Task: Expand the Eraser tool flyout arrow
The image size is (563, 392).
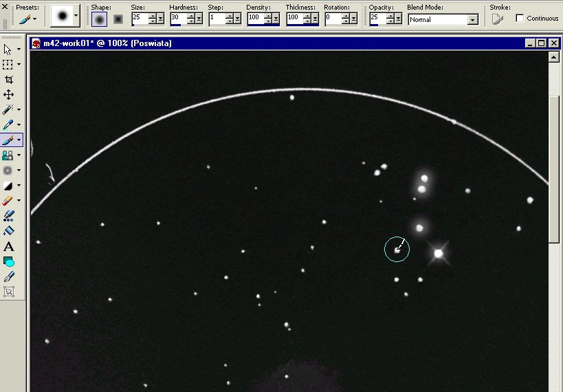Action: (x=19, y=201)
